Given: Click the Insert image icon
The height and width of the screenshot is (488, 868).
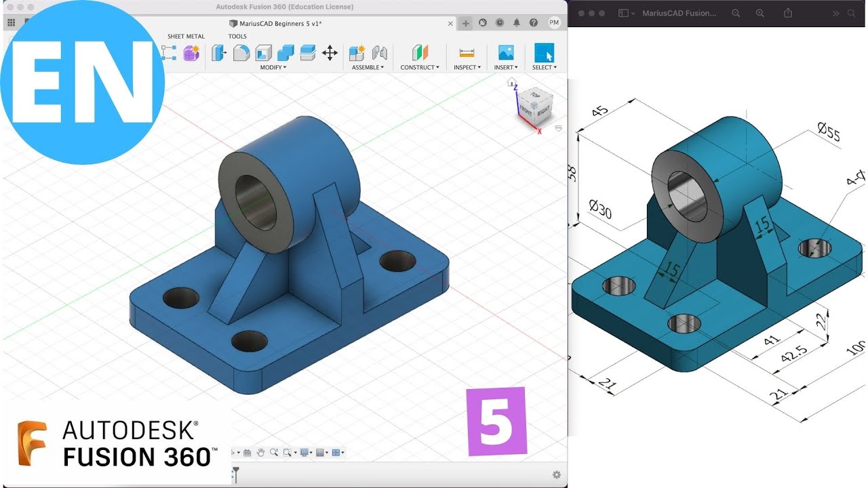Looking at the screenshot, I should pyautogui.click(x=506, y=53).
